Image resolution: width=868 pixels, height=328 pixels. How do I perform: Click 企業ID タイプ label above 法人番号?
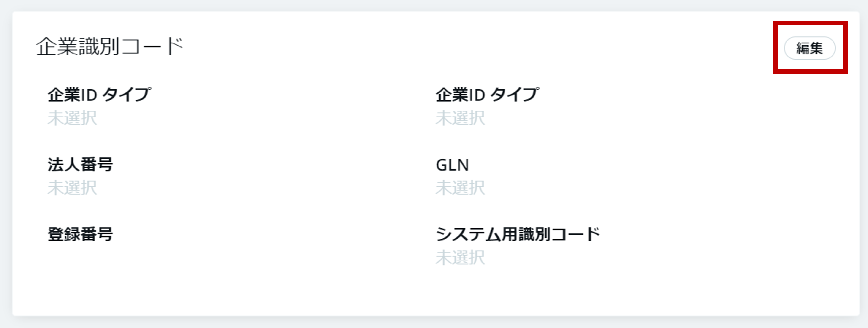click(x=99, y=94)
